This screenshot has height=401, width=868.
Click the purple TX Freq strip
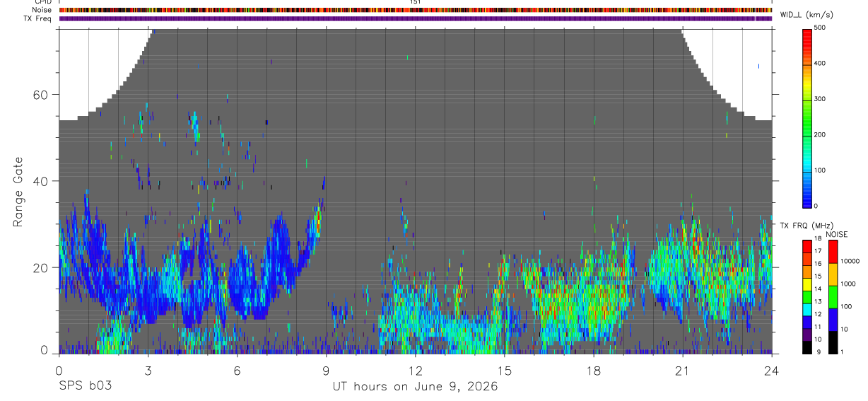coord(416,18)
